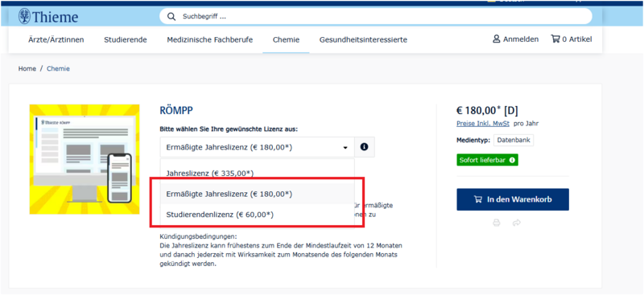This screenshot has width=644, height=295.
Task: Go to Home in the breadcrumb
Action: [27, 69]
